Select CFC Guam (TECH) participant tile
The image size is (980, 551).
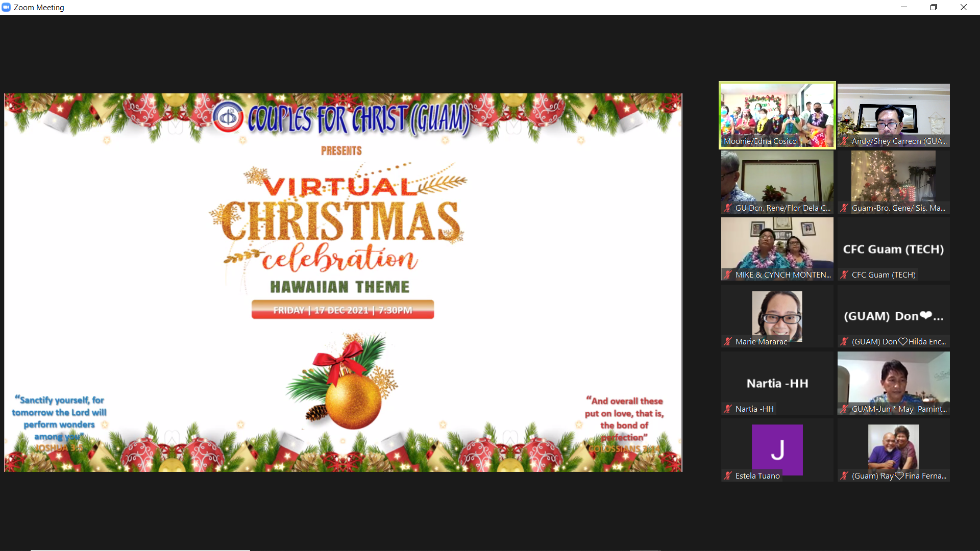[x=893, y=249]
